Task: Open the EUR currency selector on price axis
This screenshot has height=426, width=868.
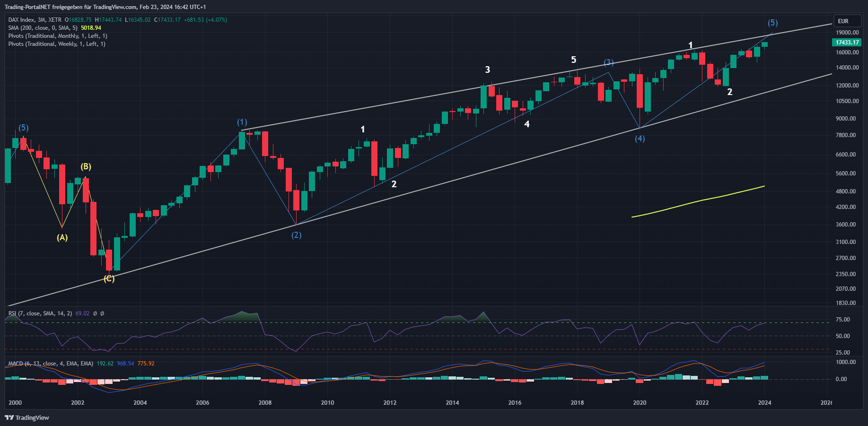Action: point(847,21)
